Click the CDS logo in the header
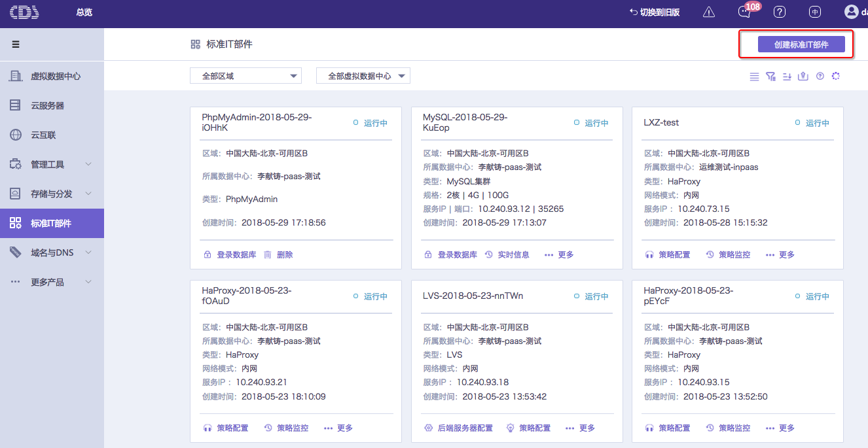 pyautogui.click(x=24, y=12)
